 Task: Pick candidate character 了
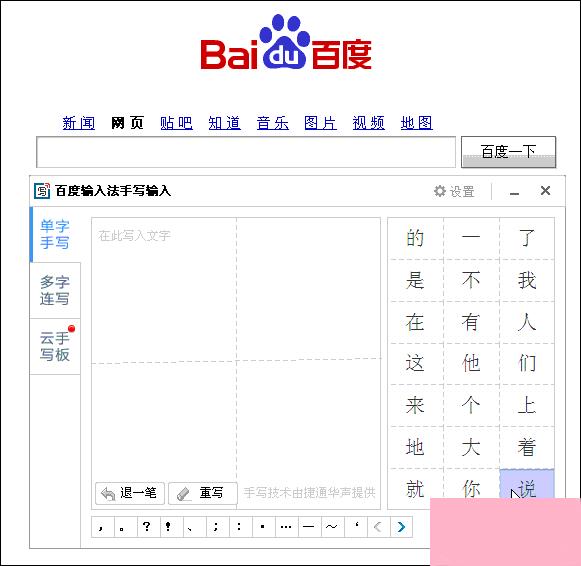pyautogui.click(x=527, y=238)
